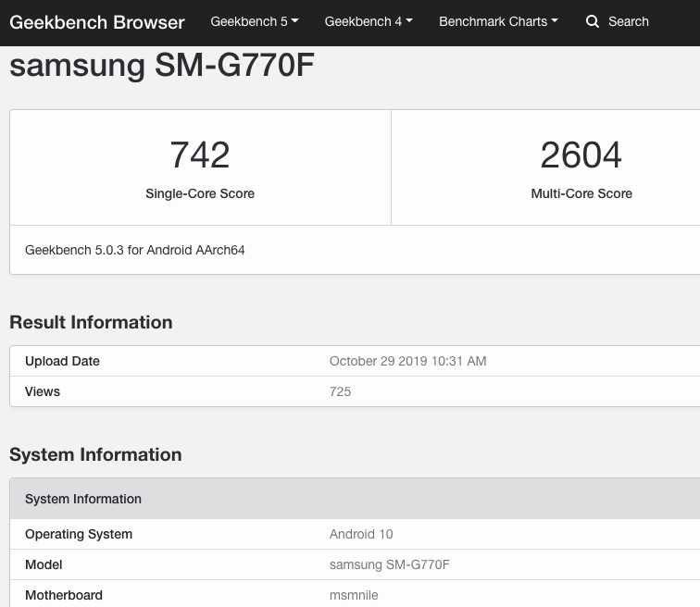Click the samsung SM-G770F page title
The width and height of the screenshot is (700, 607).
coord(162,65)
